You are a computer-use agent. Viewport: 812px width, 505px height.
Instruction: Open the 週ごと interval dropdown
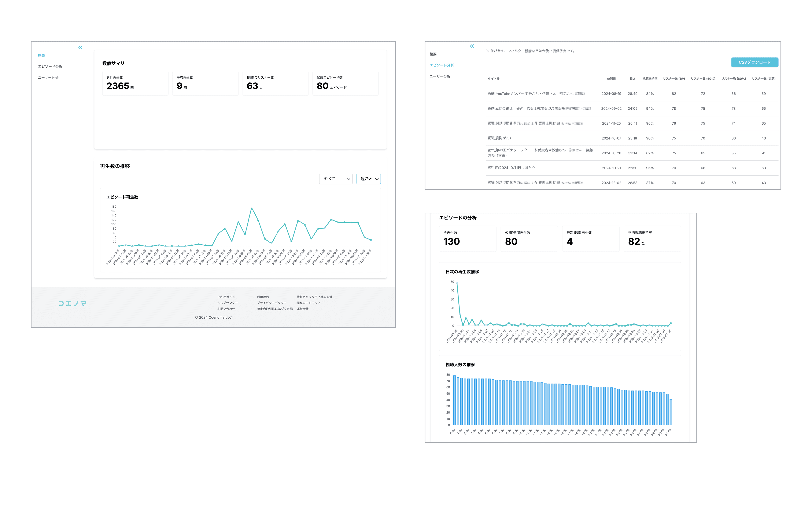click(368, 179)
